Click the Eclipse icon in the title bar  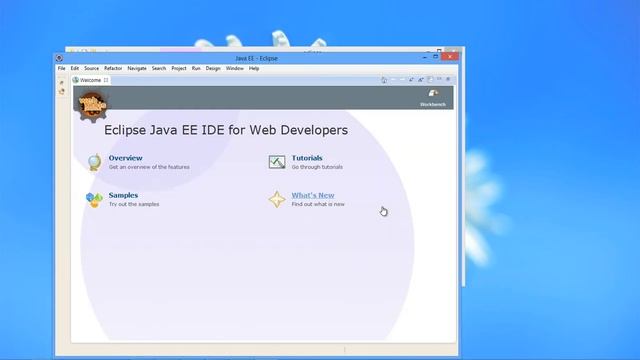(60, 58)
